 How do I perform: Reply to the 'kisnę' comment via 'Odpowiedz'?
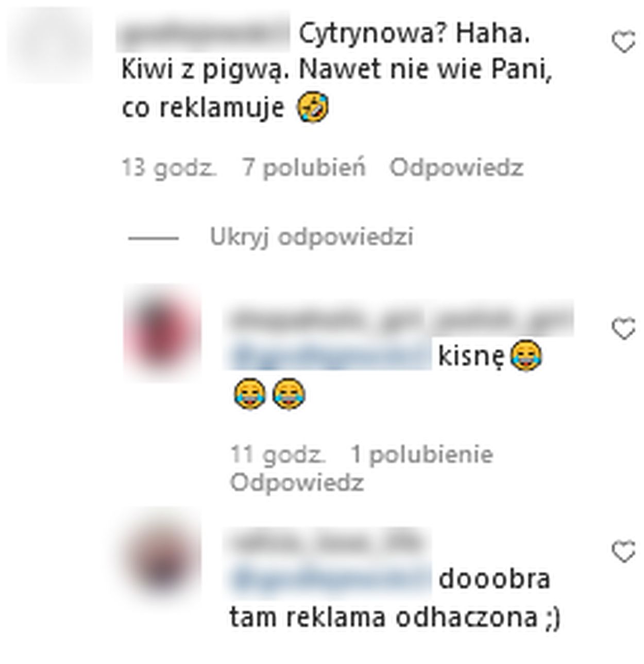pyautogui.click(x=297, y=483)
